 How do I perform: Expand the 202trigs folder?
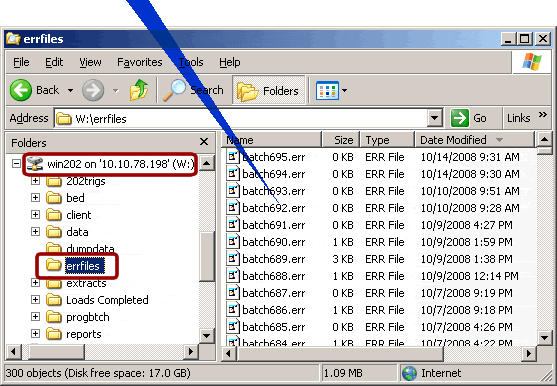(x=35, y=181)
